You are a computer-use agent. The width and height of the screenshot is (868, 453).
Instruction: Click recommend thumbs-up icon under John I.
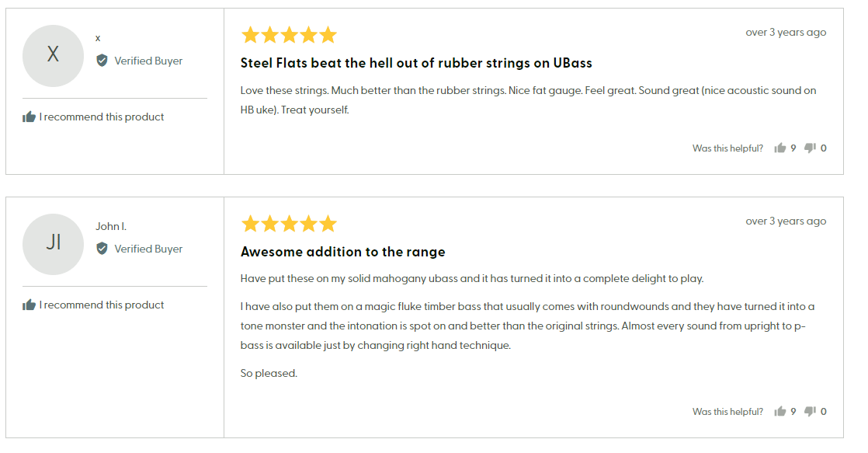[x=30, y=305]
